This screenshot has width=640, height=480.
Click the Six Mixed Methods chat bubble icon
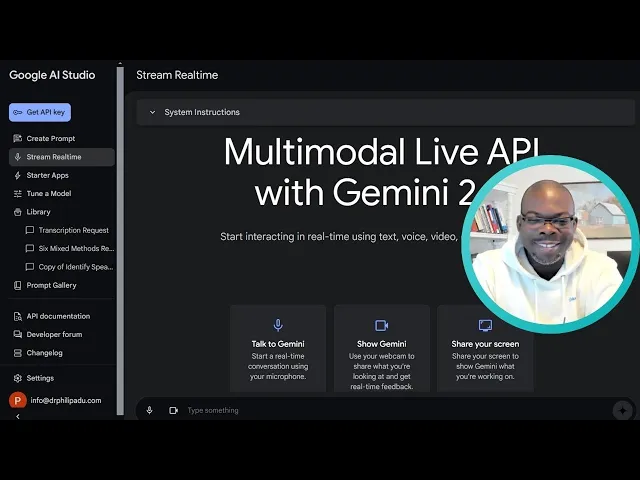point(30,249)
